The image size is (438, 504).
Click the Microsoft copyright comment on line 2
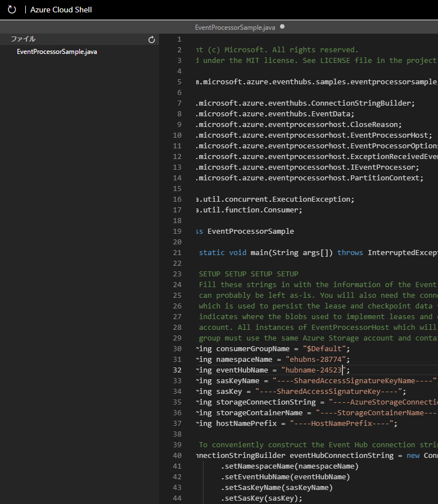click(x=277, y=50)
